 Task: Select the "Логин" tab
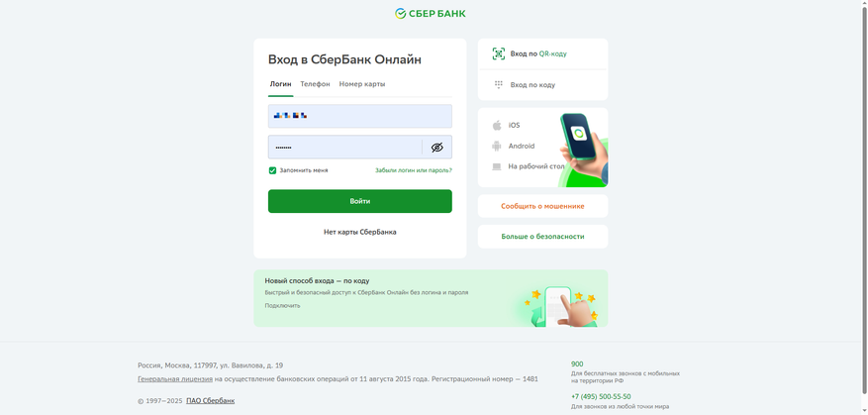tap(281, 84)
